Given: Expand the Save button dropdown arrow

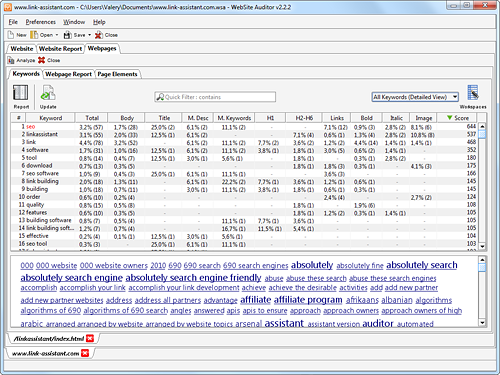Looking at the screenshot, I should (89, 35).
